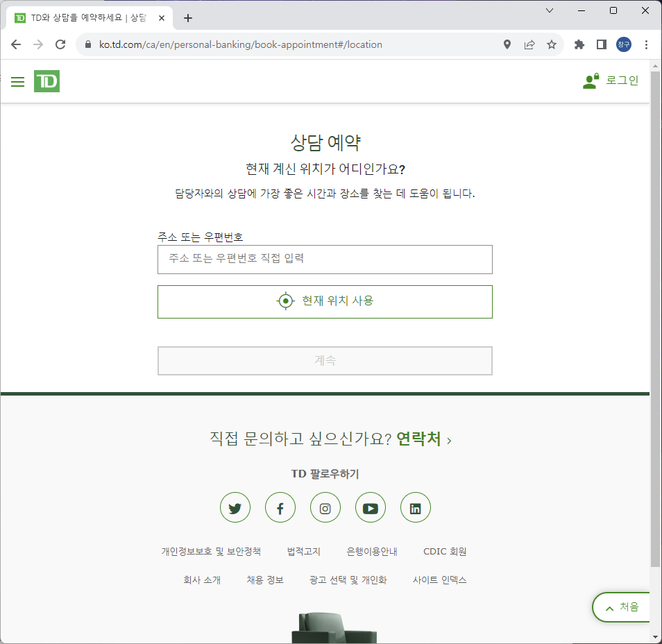Open the hamburger navigation menu
Image resolution: width=662 pixels, height=644 pixels.
point(17,81)
